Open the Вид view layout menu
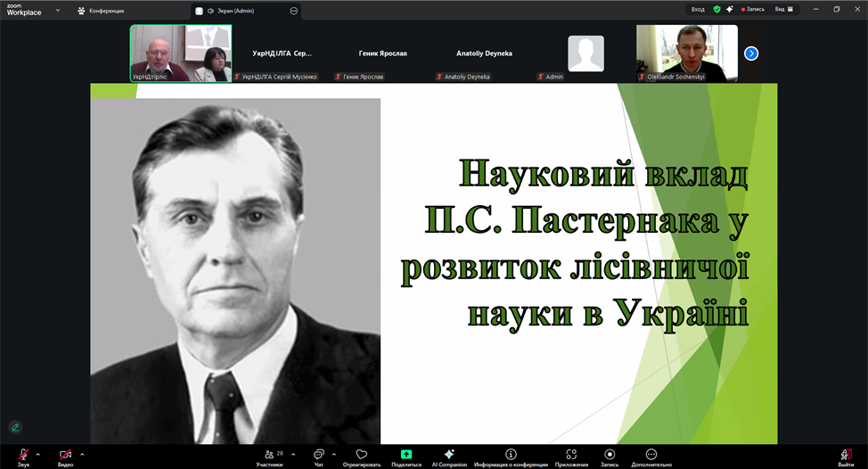The image size is (868, 469). coord(783,10)
